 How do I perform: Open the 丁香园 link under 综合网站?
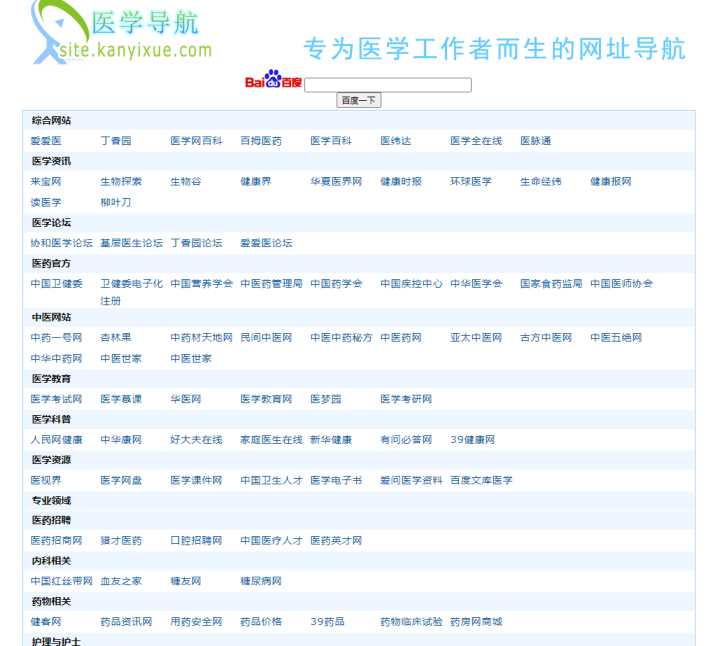(x=116, y=141)
